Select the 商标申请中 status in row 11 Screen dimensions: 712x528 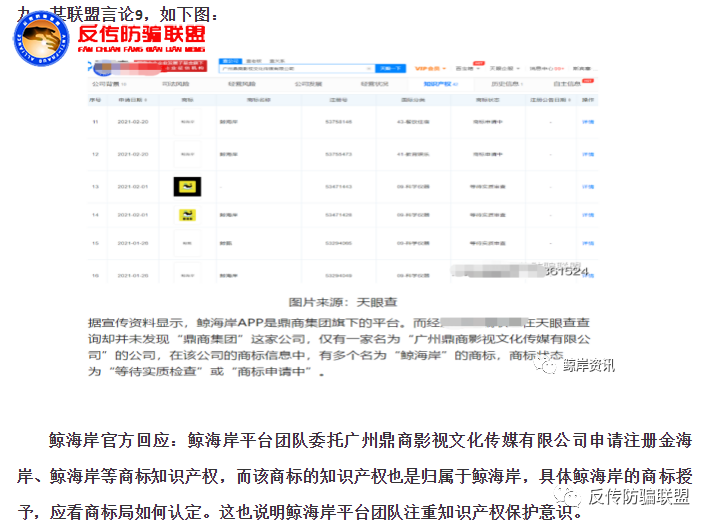click(488, 122)
